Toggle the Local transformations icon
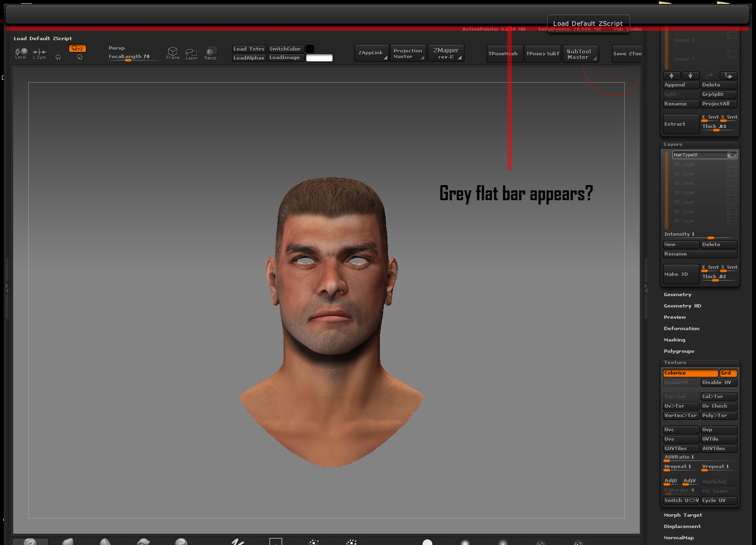Image resolution: width=756 pixels, height=545 pixels. click(x=21, y=53)
